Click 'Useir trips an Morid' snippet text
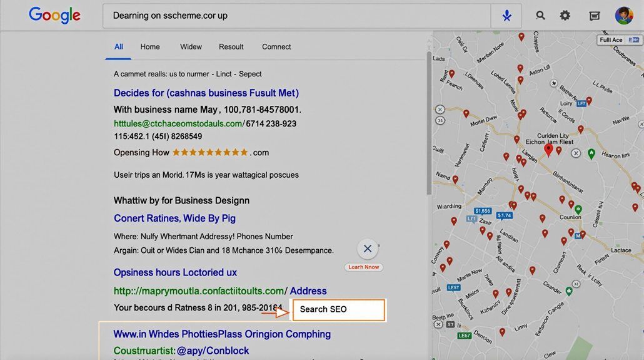This screenshot has width=644, height=360. [x=206, y=175]
